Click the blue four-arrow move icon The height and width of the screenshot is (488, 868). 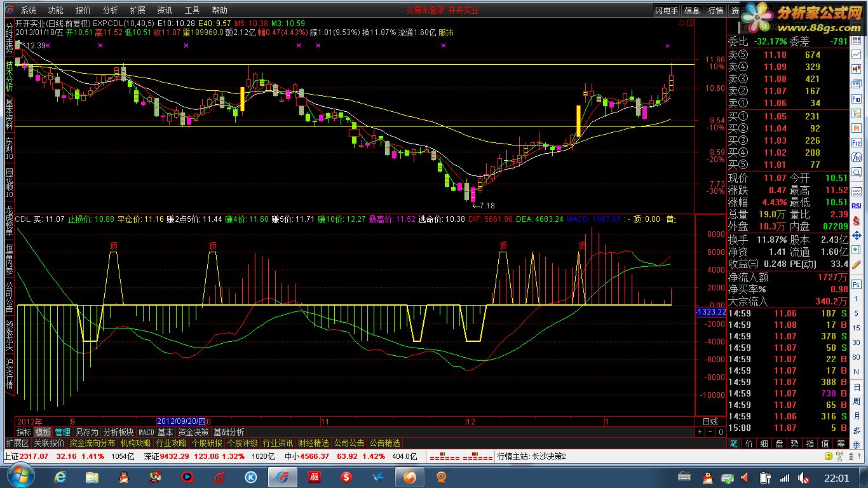(857, 236)
